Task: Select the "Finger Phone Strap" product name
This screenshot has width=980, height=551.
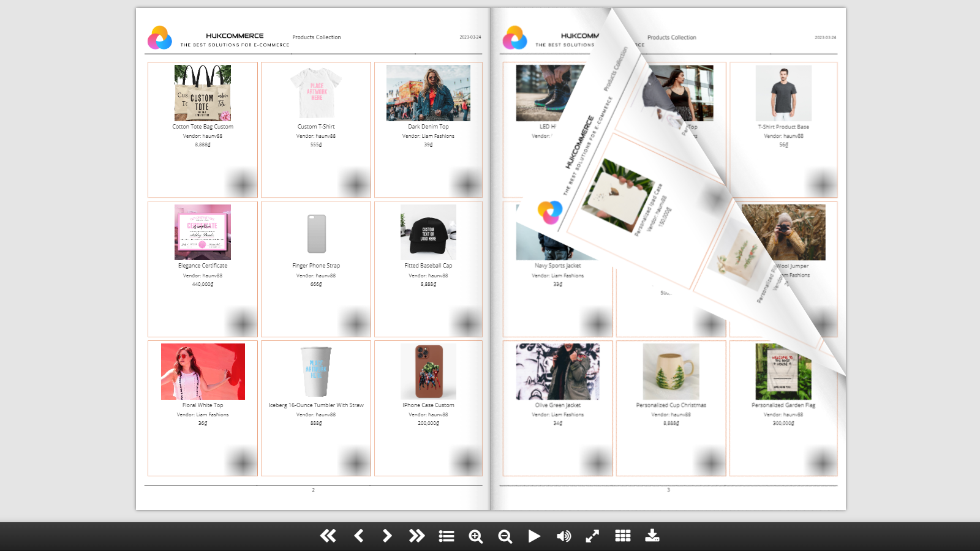Action: 316,266
